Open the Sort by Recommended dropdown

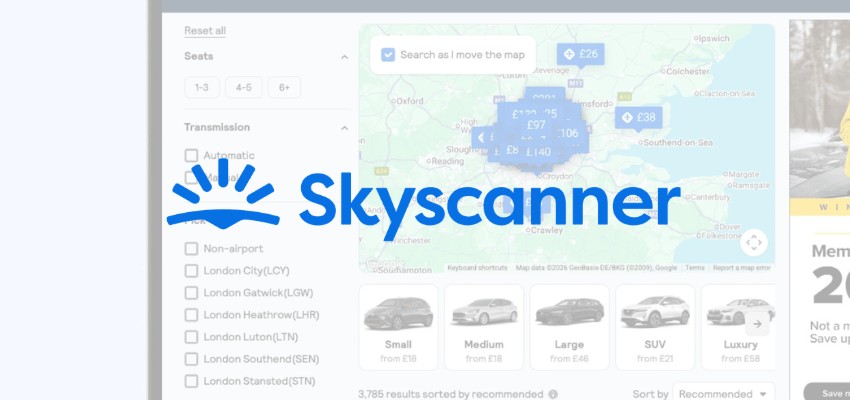coord(724,394)
